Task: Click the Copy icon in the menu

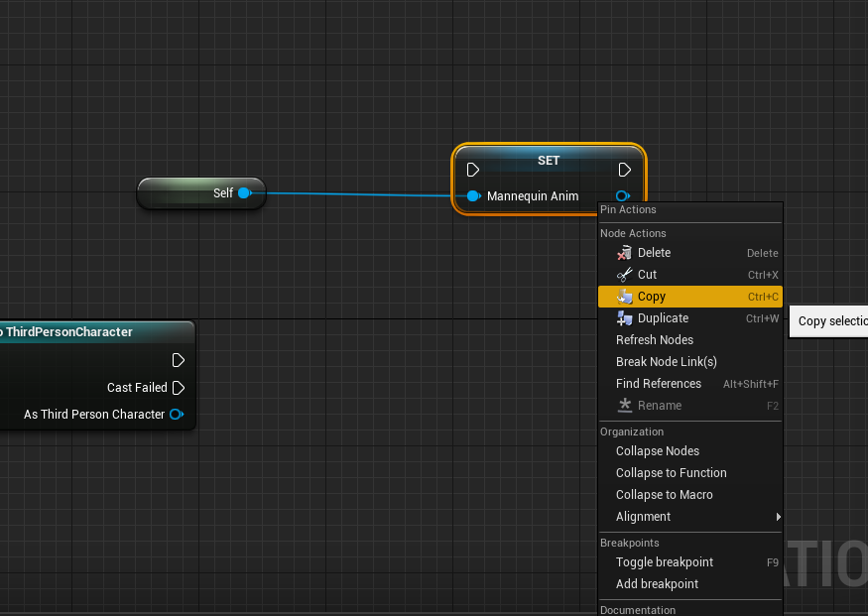Action: click(624, 297)
